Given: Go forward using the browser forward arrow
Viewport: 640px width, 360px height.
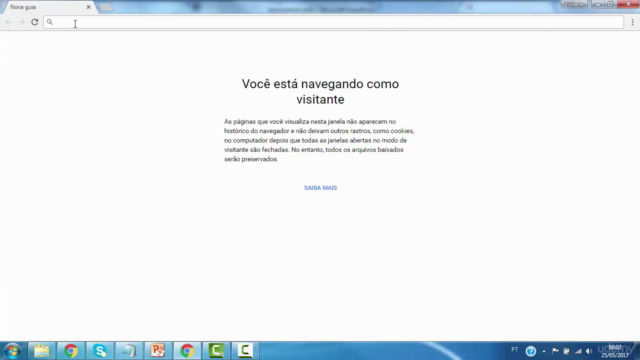Looking at the screenshot, I should point(21,22).
